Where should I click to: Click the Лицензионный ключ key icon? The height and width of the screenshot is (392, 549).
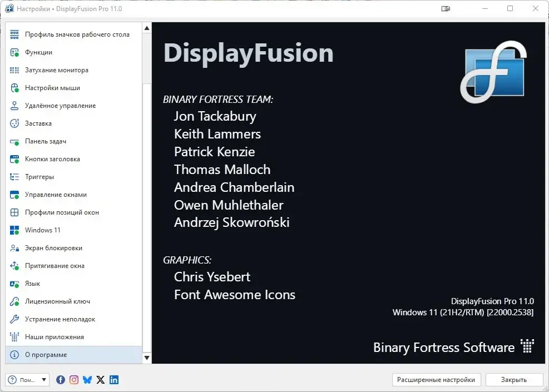(x=14, y=301)
